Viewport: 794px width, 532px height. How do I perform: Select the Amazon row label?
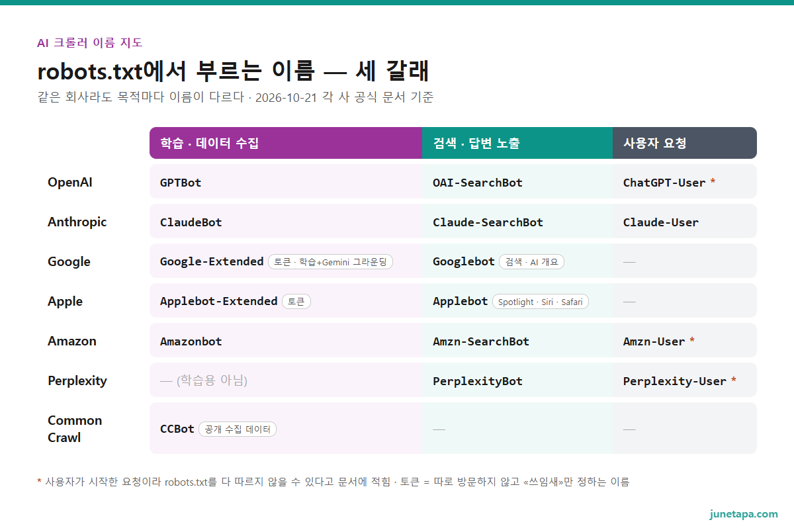[x=72, y=341]
